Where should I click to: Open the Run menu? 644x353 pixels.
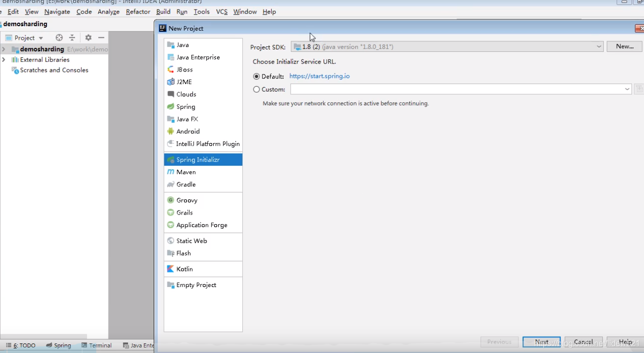[x=182, y=12]
